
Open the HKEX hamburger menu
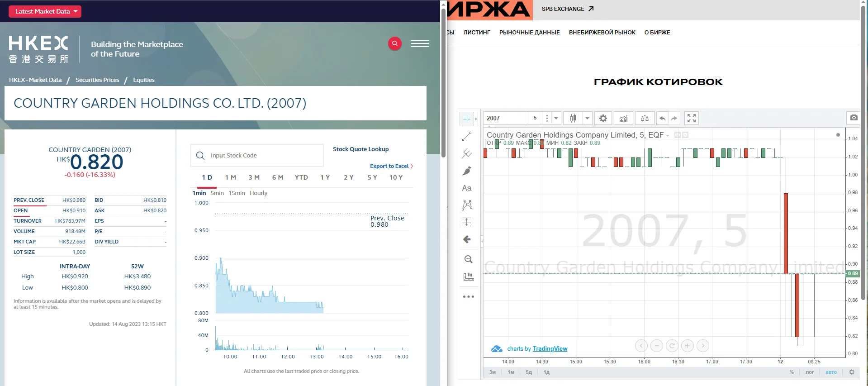pos(420,43)
